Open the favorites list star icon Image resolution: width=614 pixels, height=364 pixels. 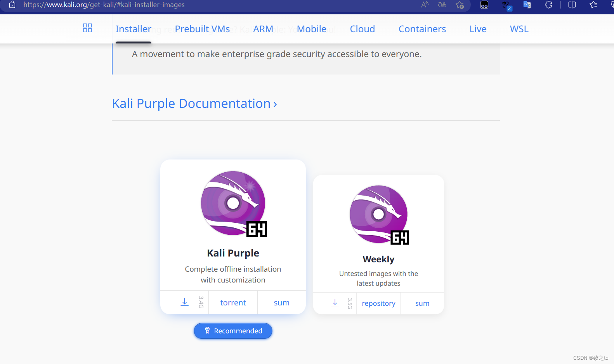pos(593,5)
